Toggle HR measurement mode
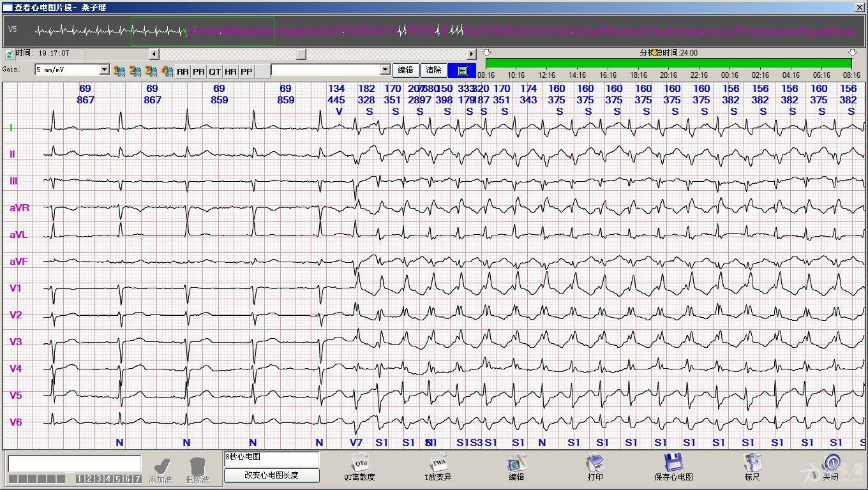 230,71
